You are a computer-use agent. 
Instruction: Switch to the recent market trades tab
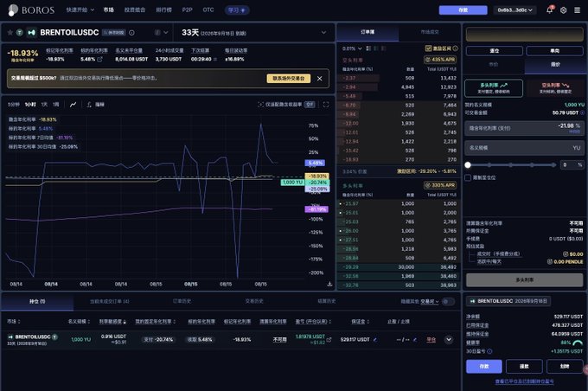tap(430, 32)
